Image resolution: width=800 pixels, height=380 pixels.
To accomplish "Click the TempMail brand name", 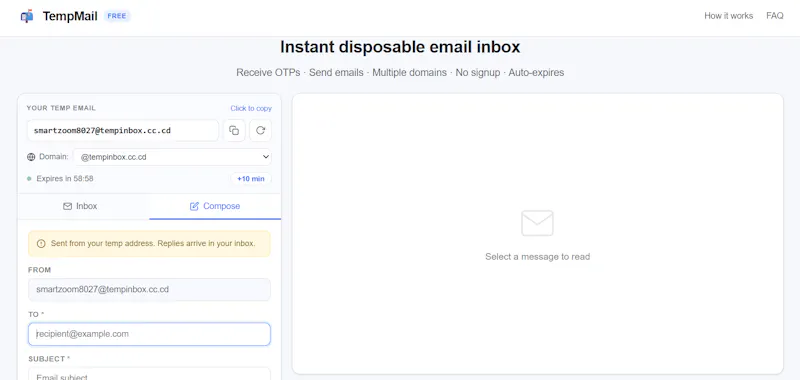I will coord(70,16).
